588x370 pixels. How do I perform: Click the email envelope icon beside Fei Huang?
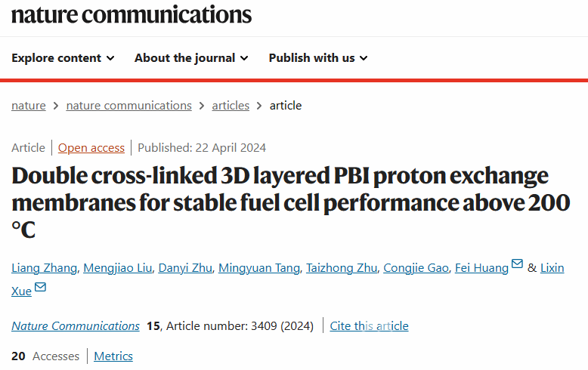click(x=517, y=264)
